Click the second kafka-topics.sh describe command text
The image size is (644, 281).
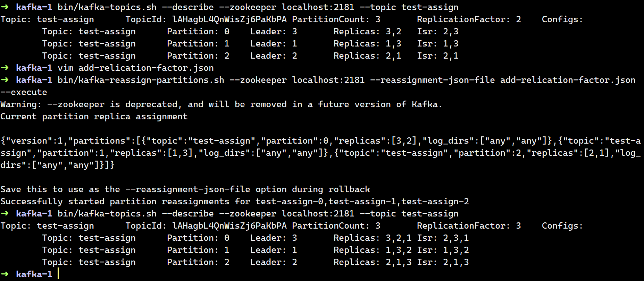point(258,214)
